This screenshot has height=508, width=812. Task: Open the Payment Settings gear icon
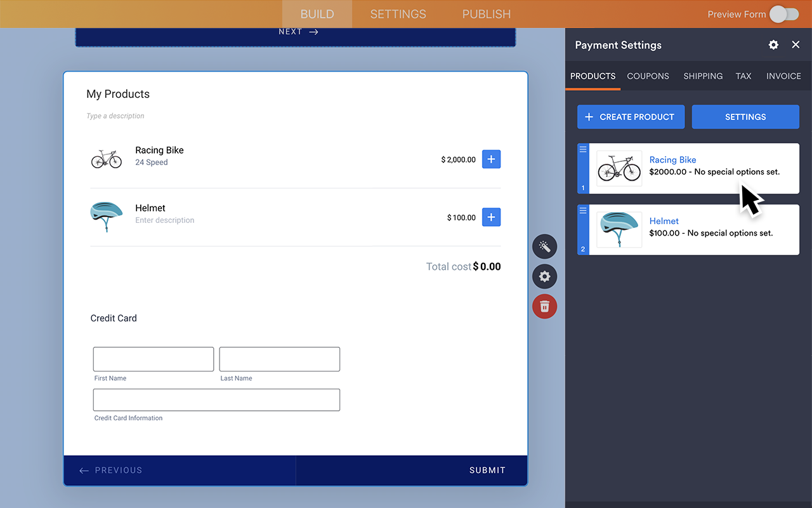[773, 45]
